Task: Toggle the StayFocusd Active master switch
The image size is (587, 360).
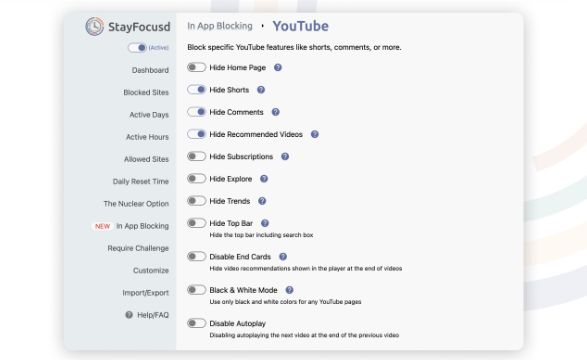Action: click(x=137, y=48)
